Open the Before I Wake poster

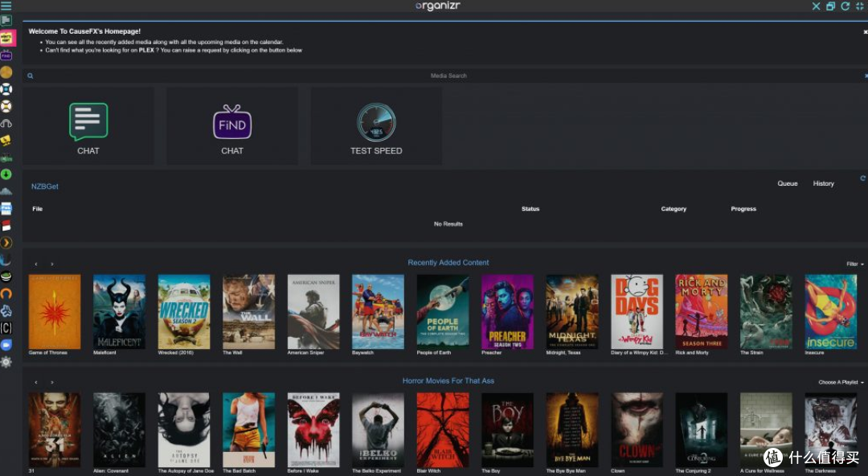[313, 430]
